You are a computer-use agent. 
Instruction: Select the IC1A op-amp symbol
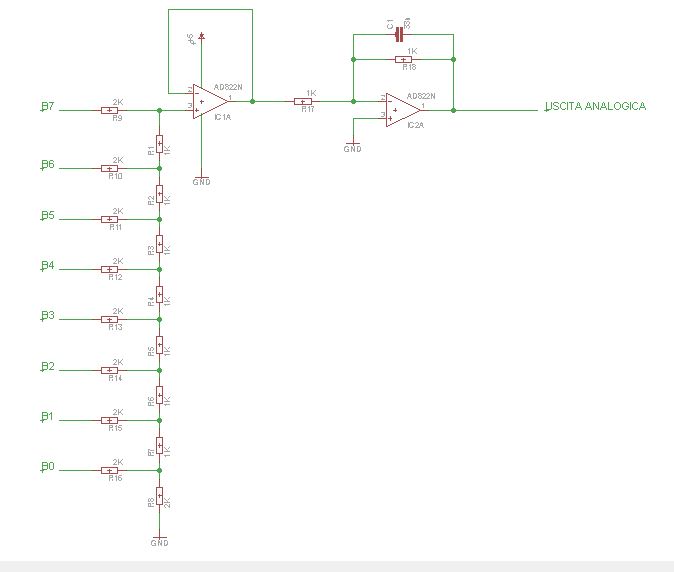pos(210,101)
